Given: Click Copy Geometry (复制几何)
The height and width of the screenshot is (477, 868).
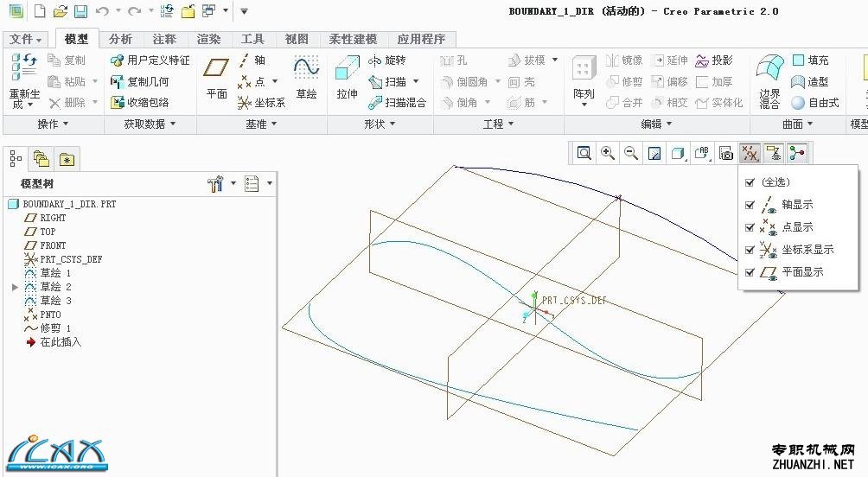Looking at the screenshot, I should tap(139, 81).
